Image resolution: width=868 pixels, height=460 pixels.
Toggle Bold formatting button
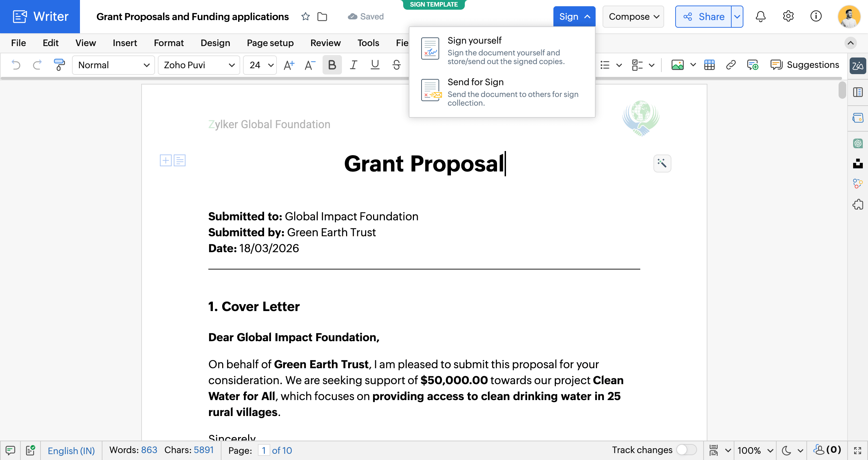click(332, 65)
